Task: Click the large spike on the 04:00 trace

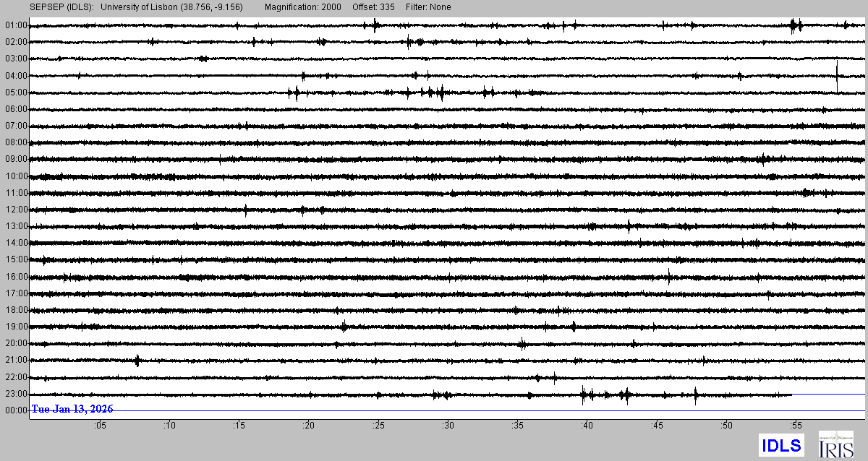Action: [837, 75]
